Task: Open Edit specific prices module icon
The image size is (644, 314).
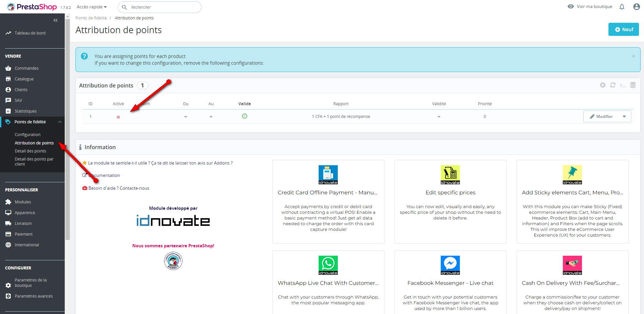Action: coord(450,175)
